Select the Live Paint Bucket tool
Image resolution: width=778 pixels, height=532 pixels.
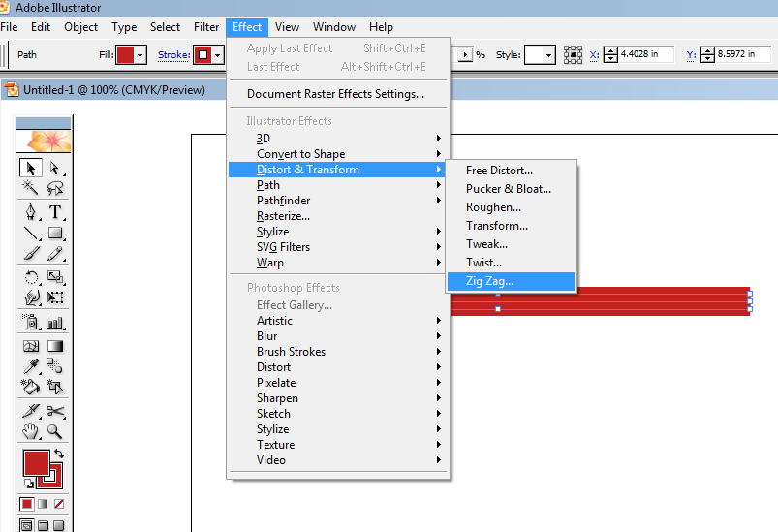(31, 387)
